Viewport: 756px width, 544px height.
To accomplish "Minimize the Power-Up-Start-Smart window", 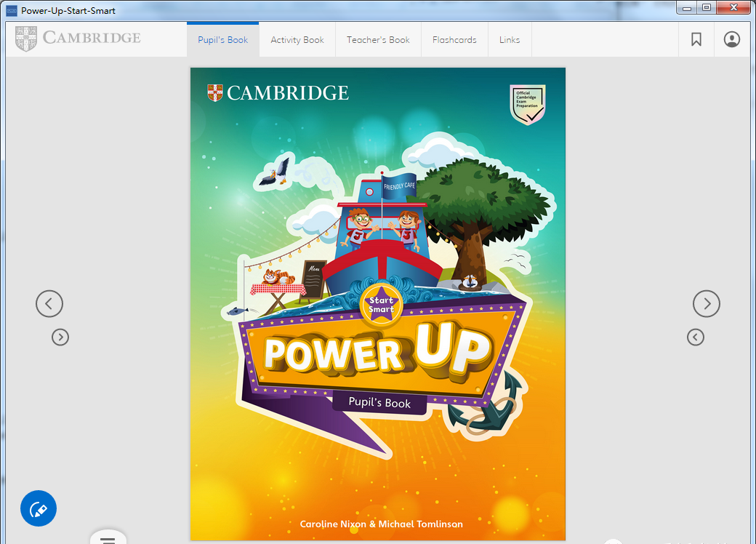I will pos(687,8).
